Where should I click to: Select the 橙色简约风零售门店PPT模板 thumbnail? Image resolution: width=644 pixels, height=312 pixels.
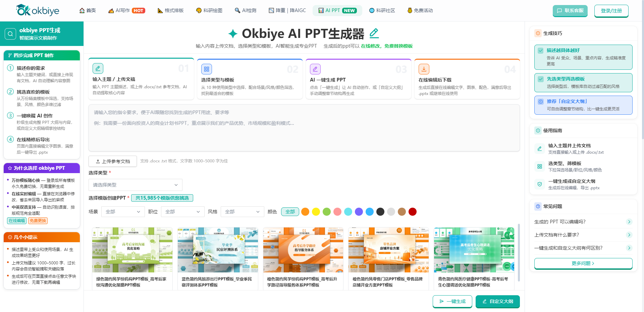[x=388, y=250]
